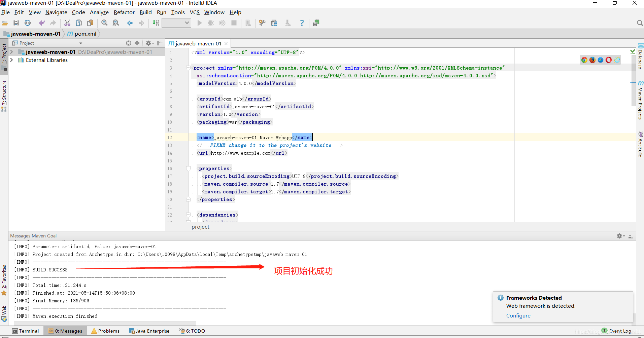Click the Stop square icon
644x338 pixels.
pyautogui.click(x=234, y=23)
